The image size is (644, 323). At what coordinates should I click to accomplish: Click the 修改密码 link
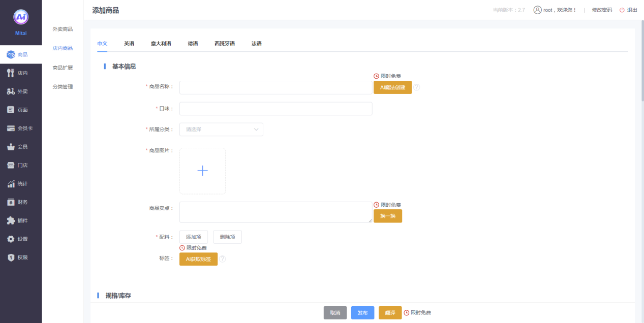tap(602, 10)
